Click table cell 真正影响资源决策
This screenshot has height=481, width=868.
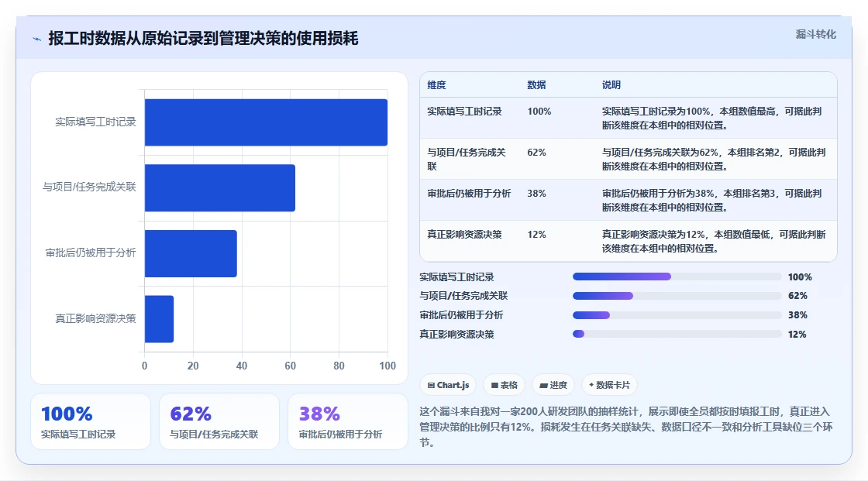tap(464, 234)
